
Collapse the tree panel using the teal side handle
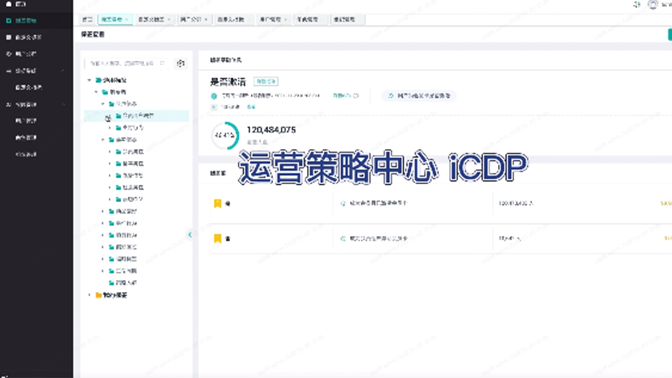190,234
